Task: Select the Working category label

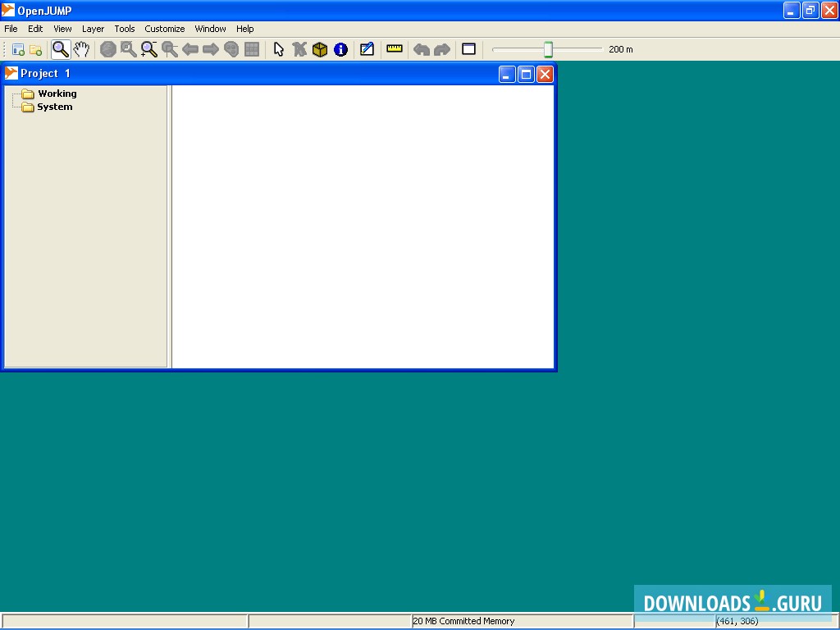Action: point(57,94)
